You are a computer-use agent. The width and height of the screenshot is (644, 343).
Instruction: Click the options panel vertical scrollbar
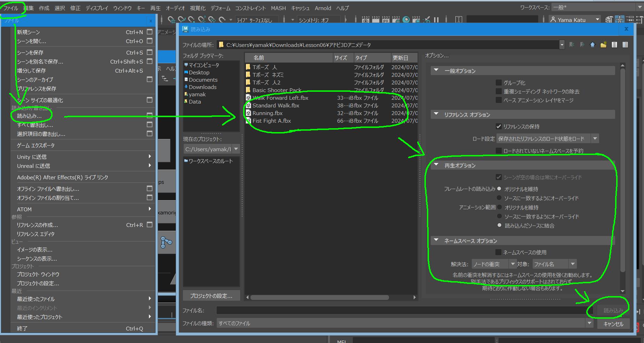(623, 170)
